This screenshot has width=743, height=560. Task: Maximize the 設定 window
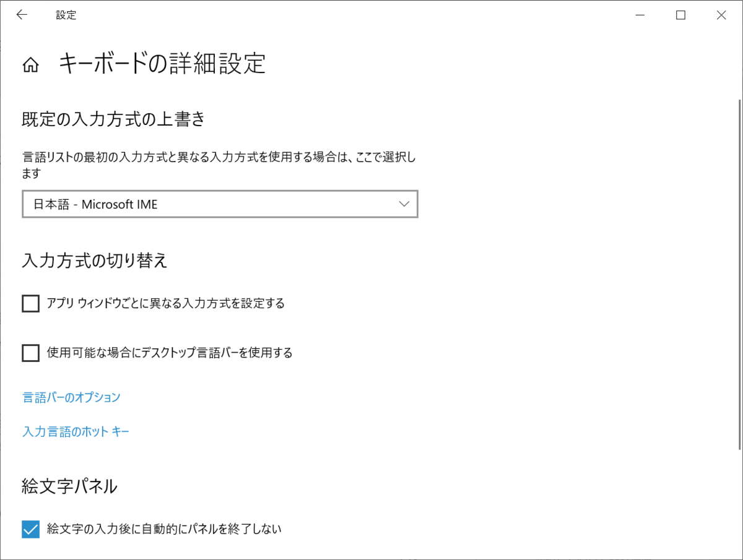[680, 15]
